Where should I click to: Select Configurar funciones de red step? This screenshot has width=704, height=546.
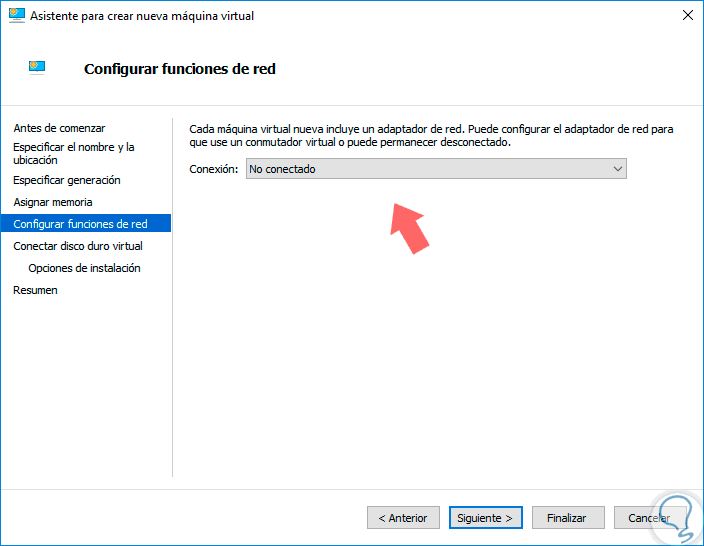86,224
